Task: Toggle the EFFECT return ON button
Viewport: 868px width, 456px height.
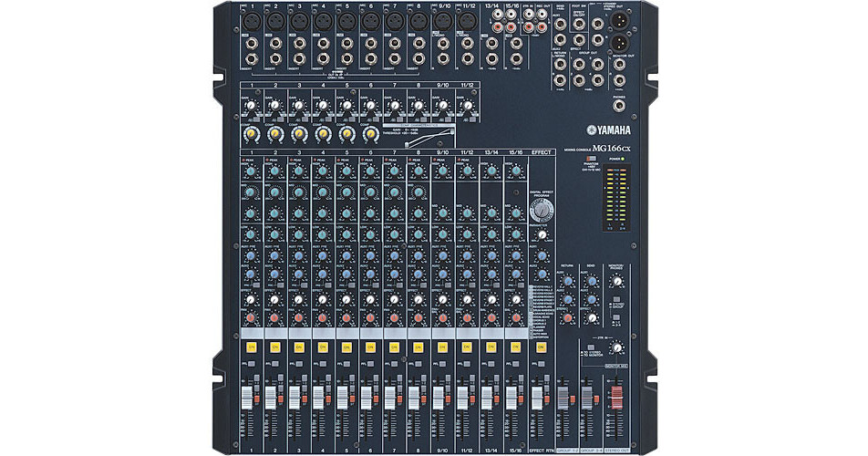Action: pyautogui.click(x=541, y=347)
